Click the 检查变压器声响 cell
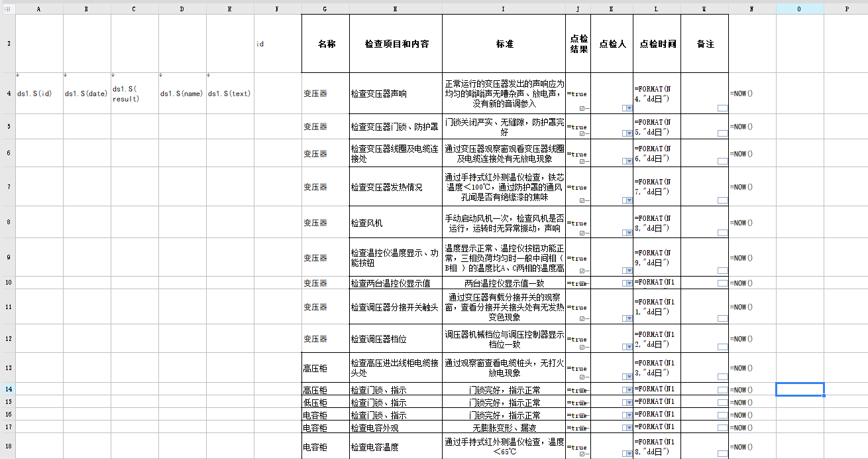This screenshot has width=868, height=459. 396,94
